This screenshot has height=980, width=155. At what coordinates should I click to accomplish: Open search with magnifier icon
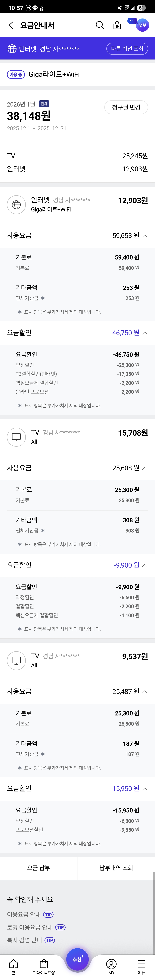tap(100, 25)
